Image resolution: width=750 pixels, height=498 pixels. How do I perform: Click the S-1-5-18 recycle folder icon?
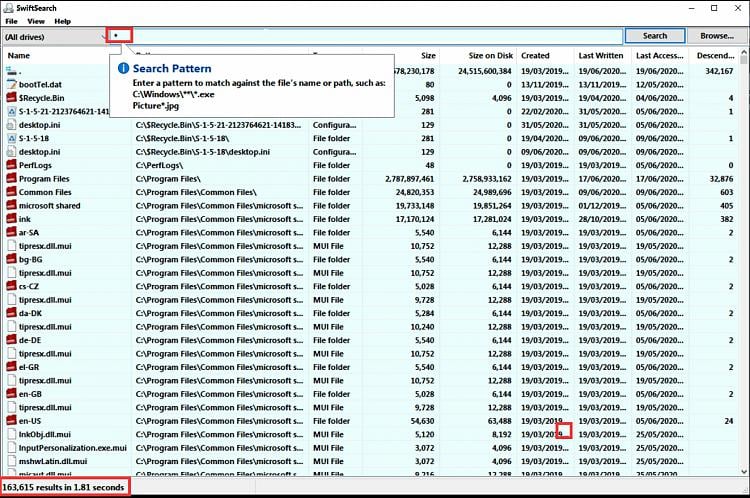tap(11, 138)
